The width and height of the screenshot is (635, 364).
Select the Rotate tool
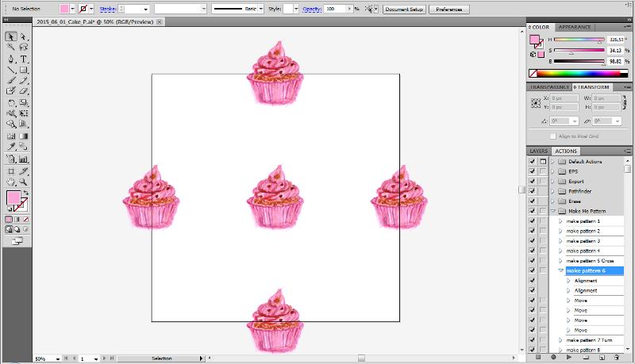click(11, 103)
